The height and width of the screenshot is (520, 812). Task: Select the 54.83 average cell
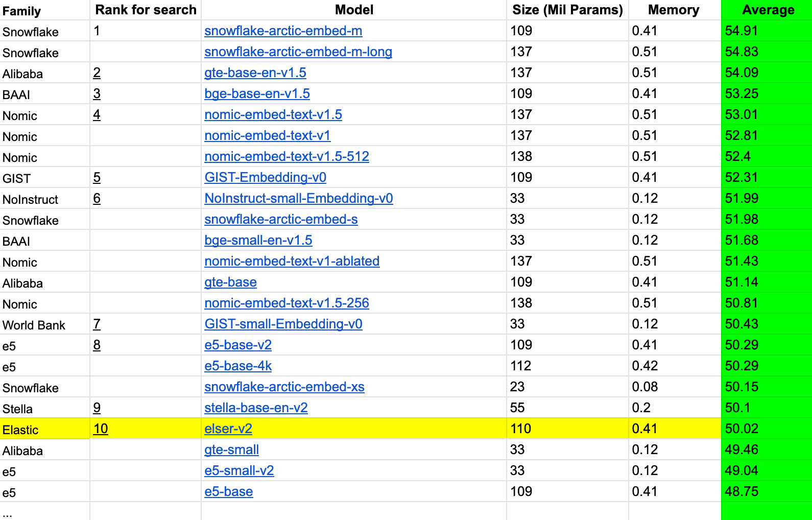pos(767,52)
